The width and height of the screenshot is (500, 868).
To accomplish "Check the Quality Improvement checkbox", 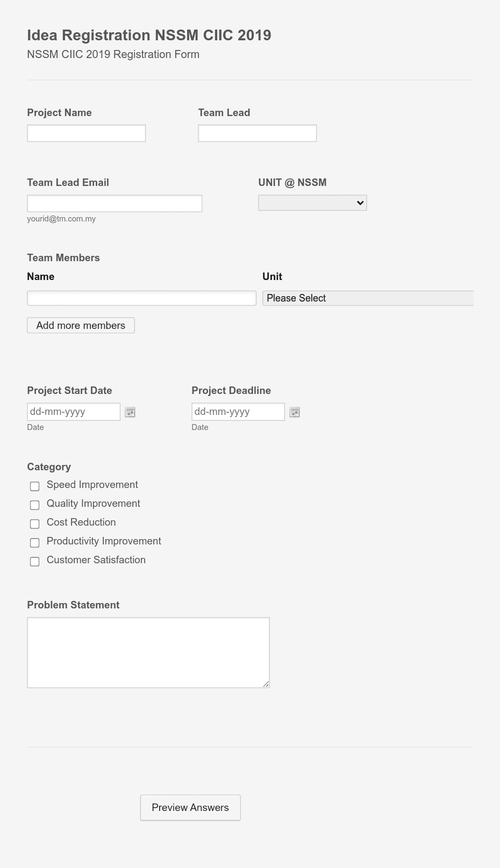I will pyautogui.click(x=34, y=505).
